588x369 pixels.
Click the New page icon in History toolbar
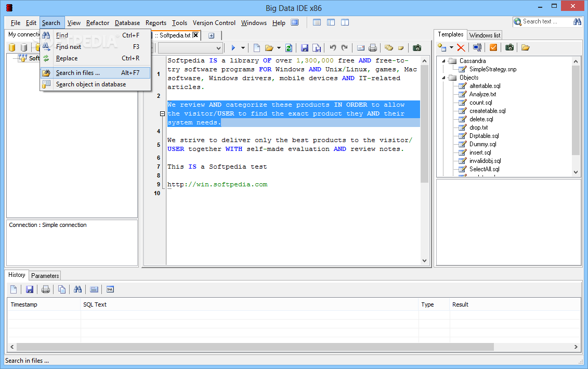14,289
